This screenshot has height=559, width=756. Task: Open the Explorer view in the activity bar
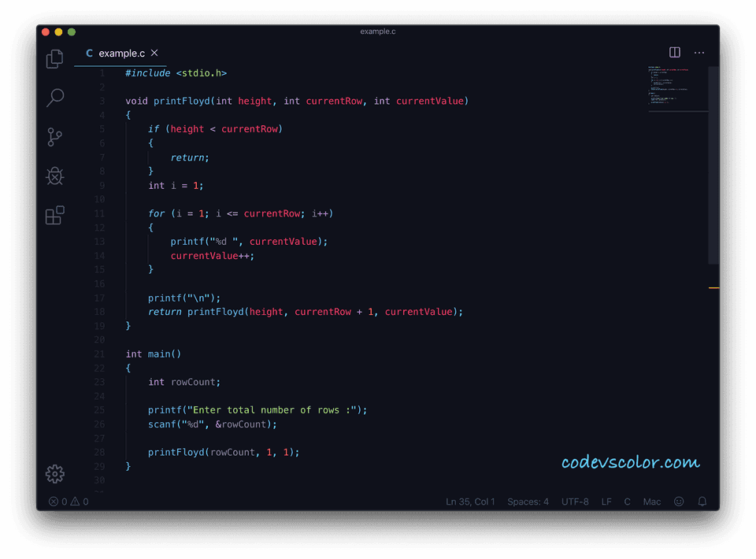pos(54,58)
